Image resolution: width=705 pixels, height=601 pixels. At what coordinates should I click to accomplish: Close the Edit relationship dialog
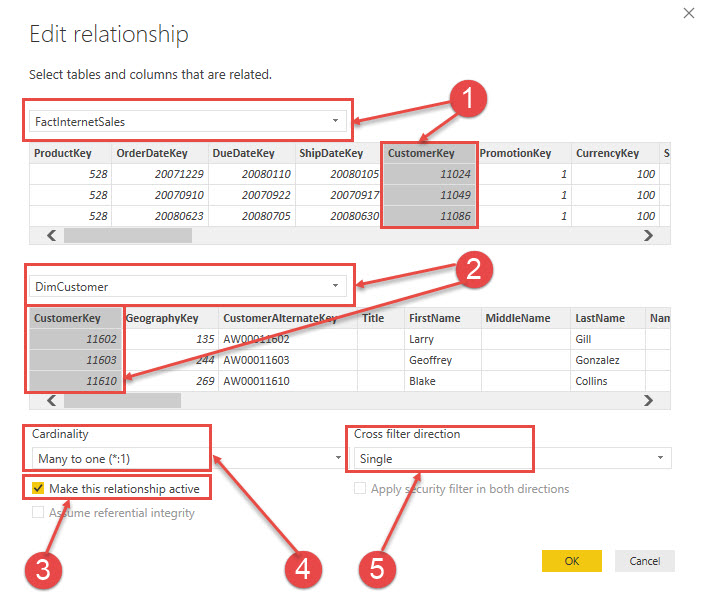(x=688, y=13)
